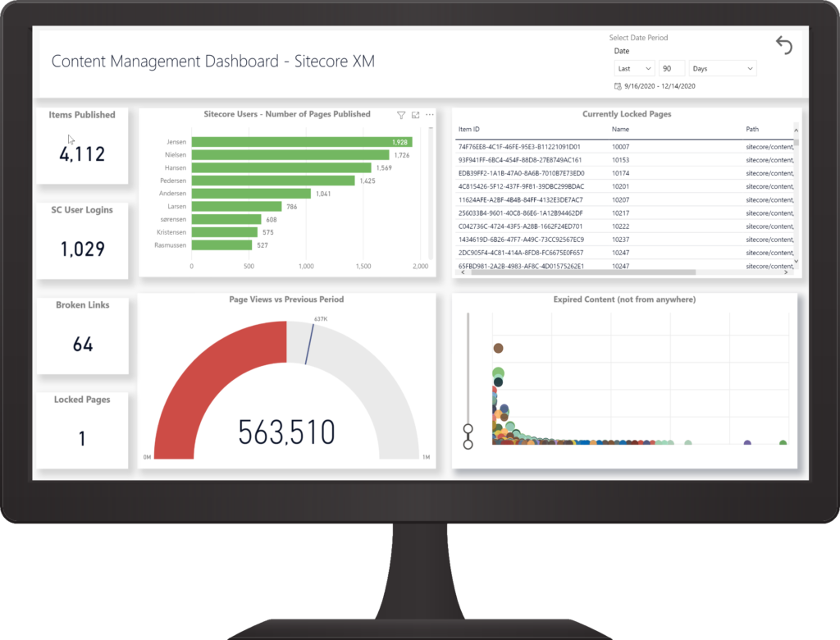Click the table's horizontal scroll-left arrow
Viewport: 840px width, 640px height.
point(463,272)
